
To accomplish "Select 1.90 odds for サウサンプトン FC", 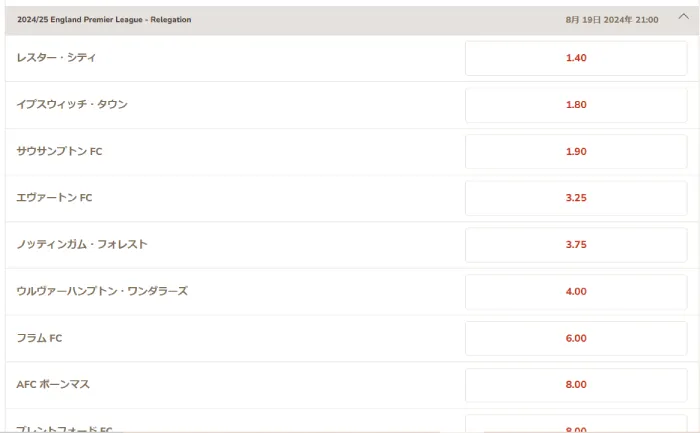I will (576, 151).
